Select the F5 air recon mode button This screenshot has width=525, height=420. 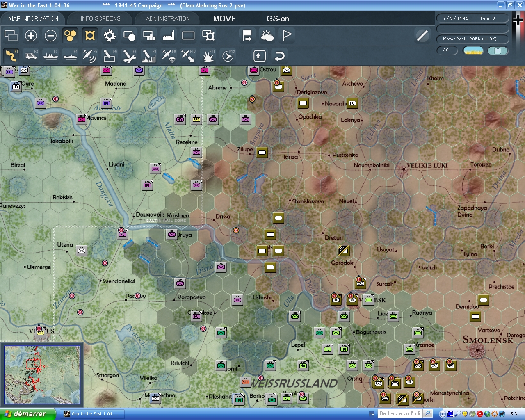[x=90, y=55]
